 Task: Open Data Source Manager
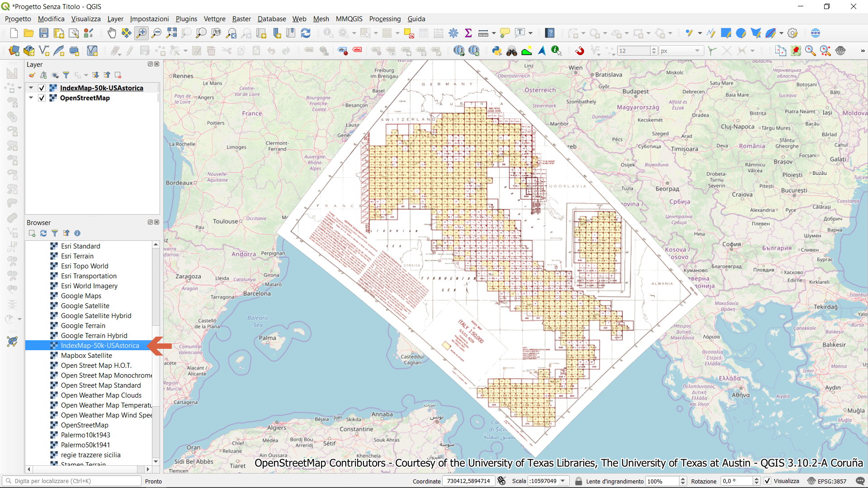point(14,51)
